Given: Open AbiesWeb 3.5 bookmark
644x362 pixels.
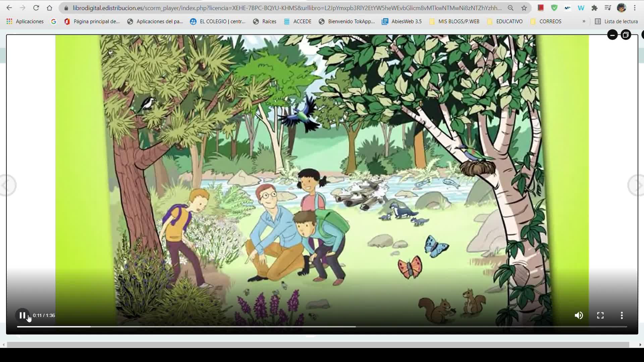Looking at the screenshot, I should coord(401,21).
